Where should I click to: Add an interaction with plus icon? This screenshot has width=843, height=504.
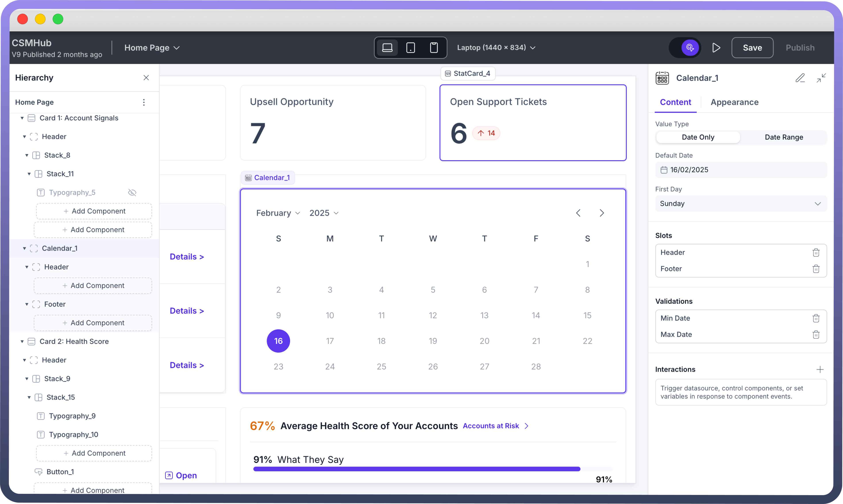tap(820, 370)
